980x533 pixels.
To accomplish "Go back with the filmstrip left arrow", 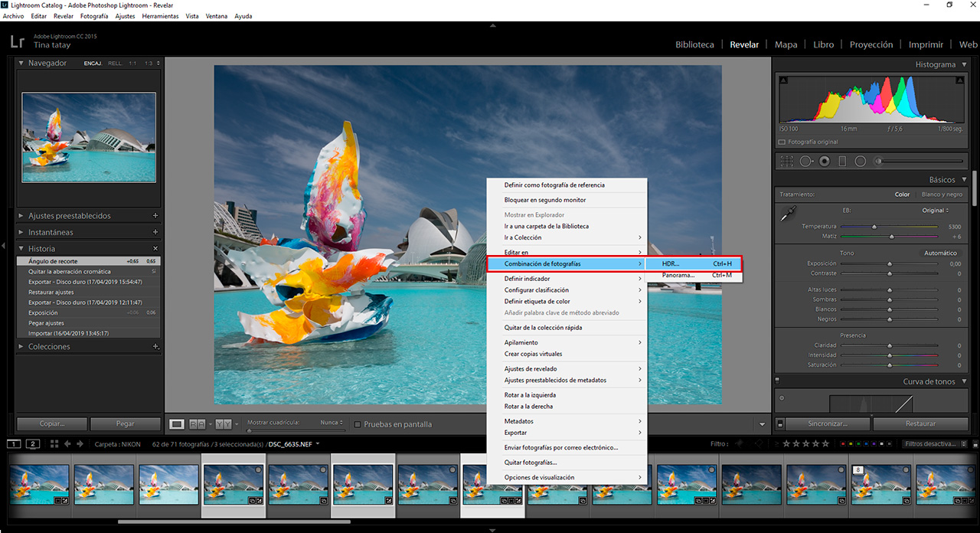I will (x=67, y=444).
